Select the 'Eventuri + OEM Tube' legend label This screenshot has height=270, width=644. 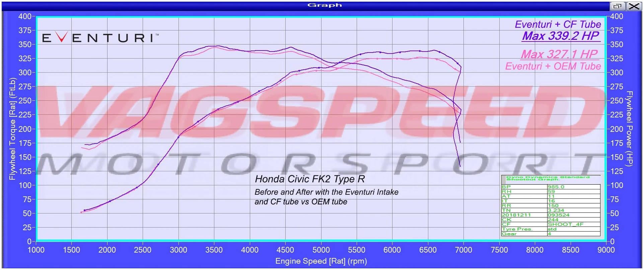click(x=553, y=66)
